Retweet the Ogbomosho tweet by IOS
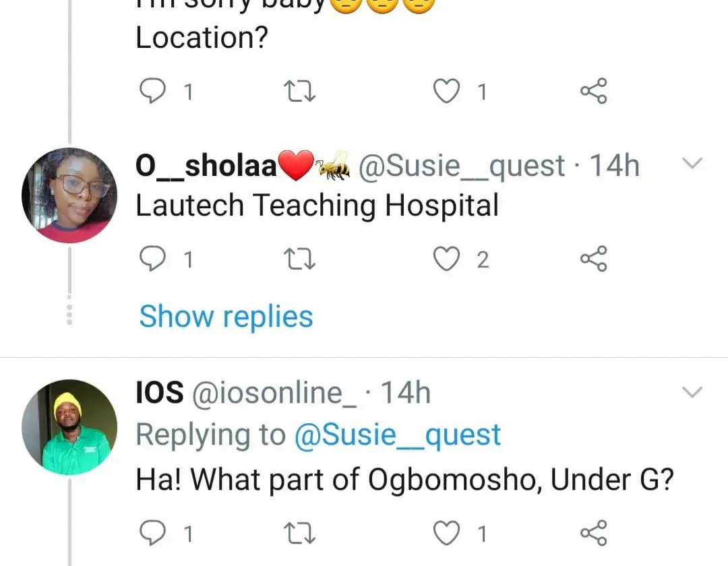728x566 pixels. coord(300,534)
